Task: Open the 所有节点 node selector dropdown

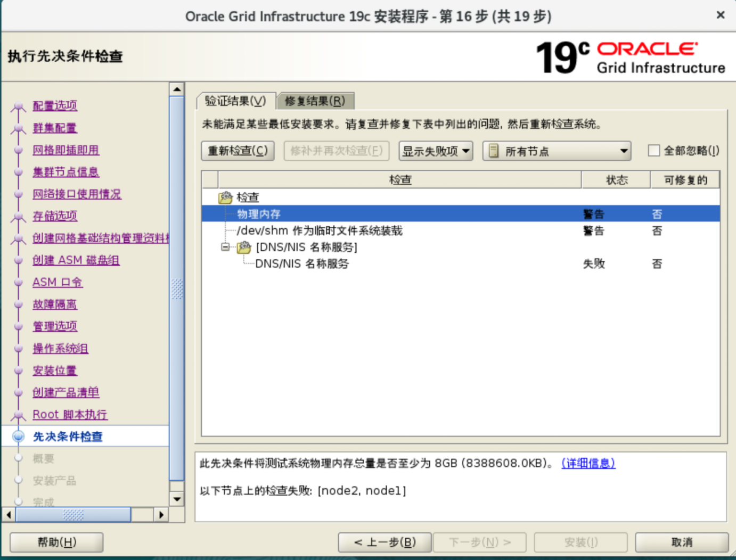Action: [557, 151]
